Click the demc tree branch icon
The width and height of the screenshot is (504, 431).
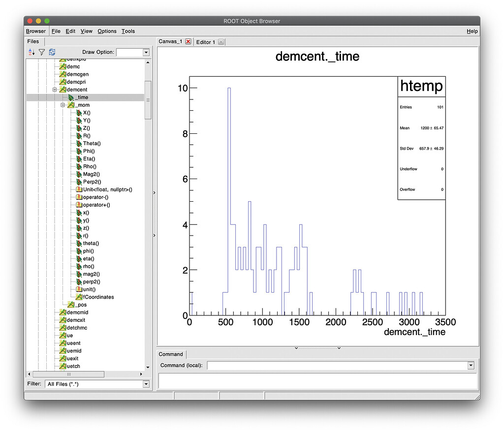pos(63,66)
